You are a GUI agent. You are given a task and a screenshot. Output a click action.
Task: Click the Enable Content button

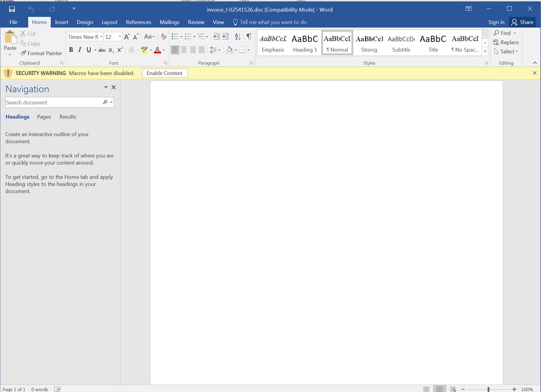click(x=164, y=73)
